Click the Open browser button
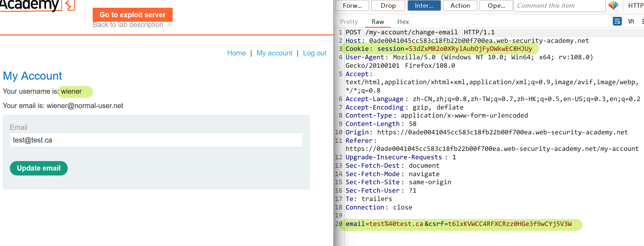 tap(496, 6)
